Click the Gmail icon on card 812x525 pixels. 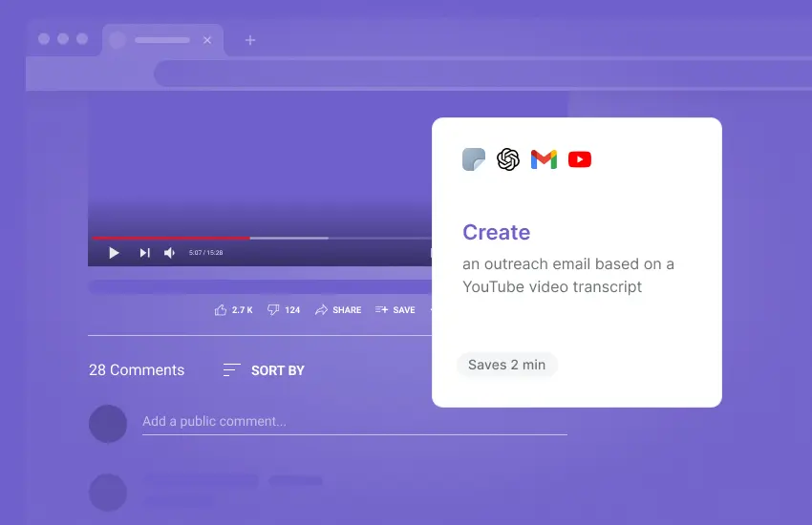[544, 159]
